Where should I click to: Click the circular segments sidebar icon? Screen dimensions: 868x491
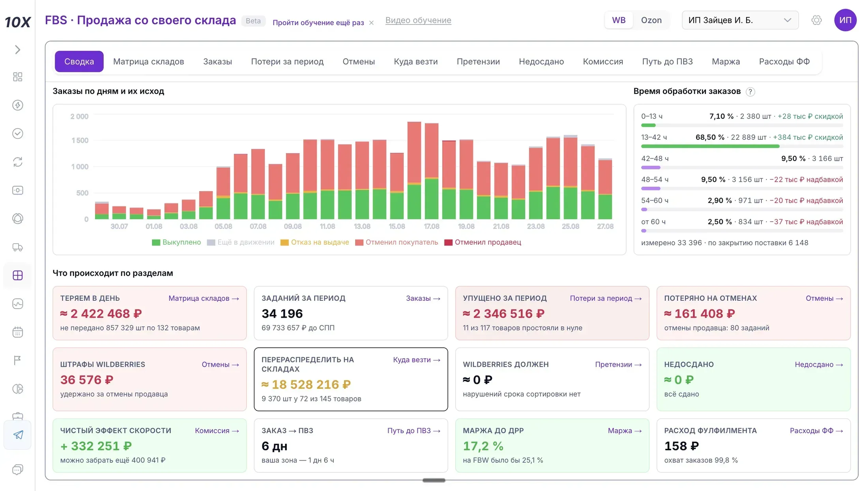(x=17, y=219)
